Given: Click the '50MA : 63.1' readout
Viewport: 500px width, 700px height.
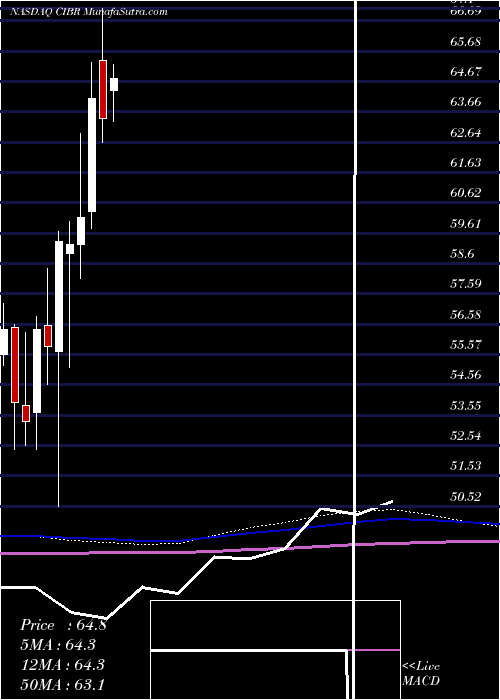Looking at the screenshot, I should 62,684.
